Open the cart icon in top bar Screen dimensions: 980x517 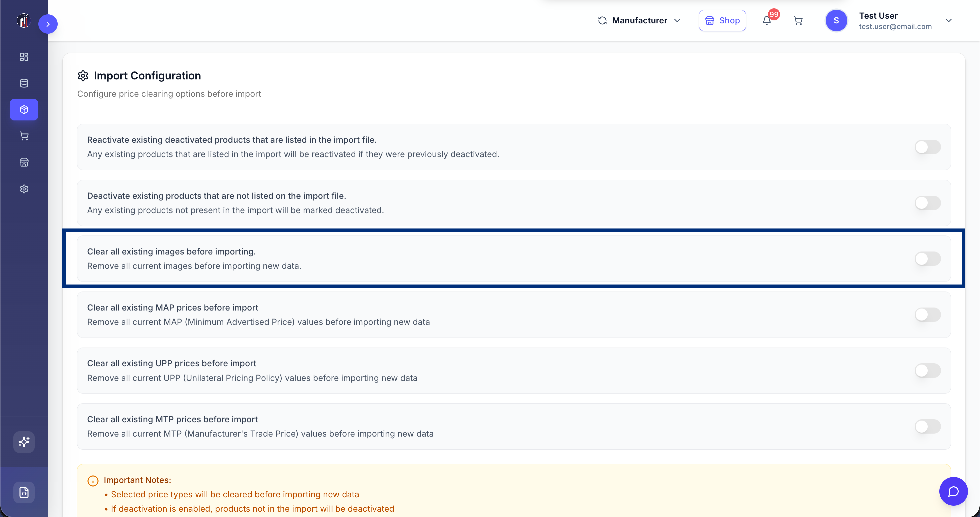[x=798, y=21]
